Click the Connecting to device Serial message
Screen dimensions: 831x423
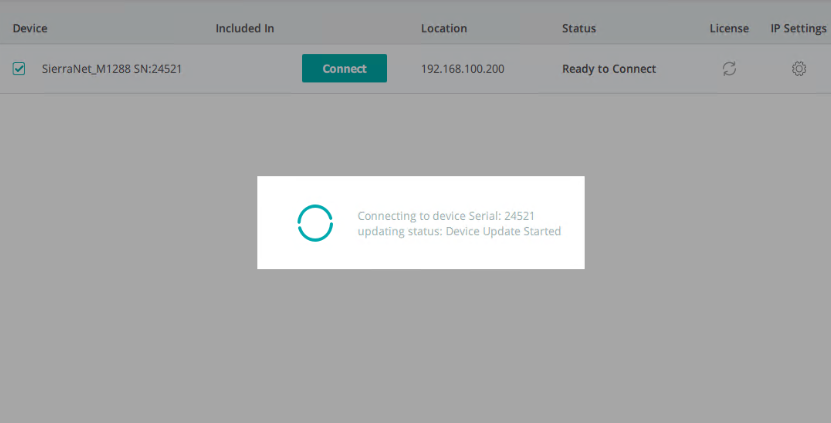(x=446, y=216)
